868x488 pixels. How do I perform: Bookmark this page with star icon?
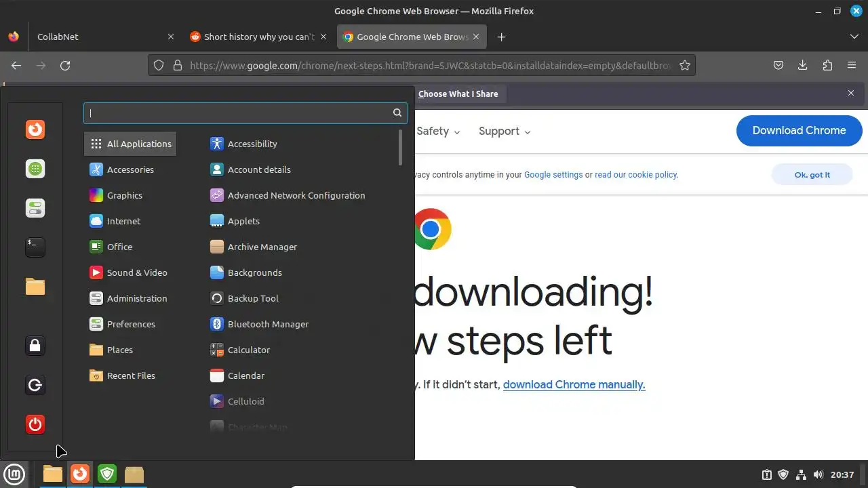(685, 65)
